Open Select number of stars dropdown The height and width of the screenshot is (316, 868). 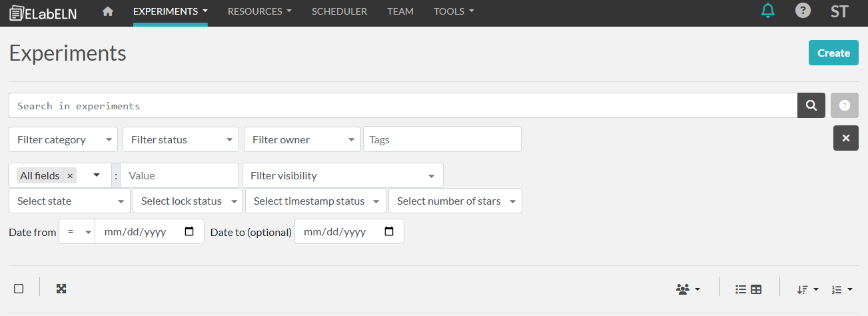[455, 201]
